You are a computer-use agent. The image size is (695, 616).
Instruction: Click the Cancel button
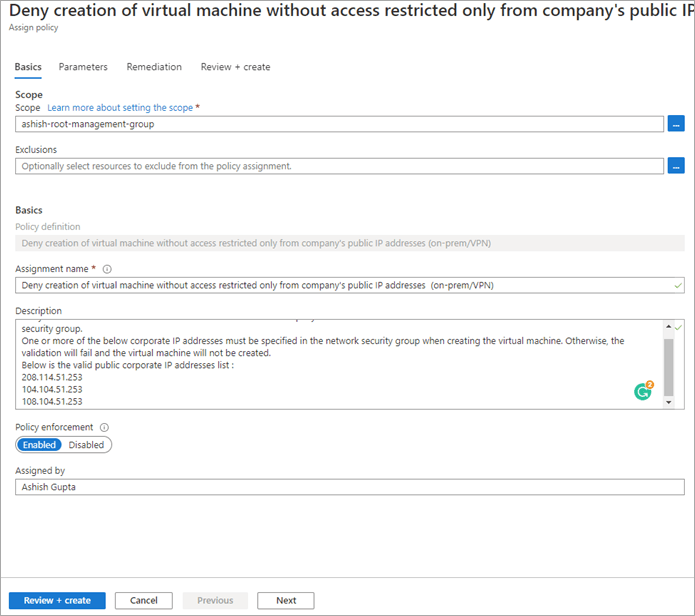click(x=144, y=600)
